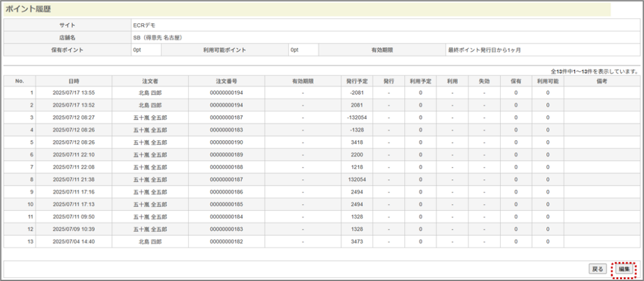Screen dimensions: 644x281
Task: Select the 3473 points value in row 13
Action: [x=357, y=241]
